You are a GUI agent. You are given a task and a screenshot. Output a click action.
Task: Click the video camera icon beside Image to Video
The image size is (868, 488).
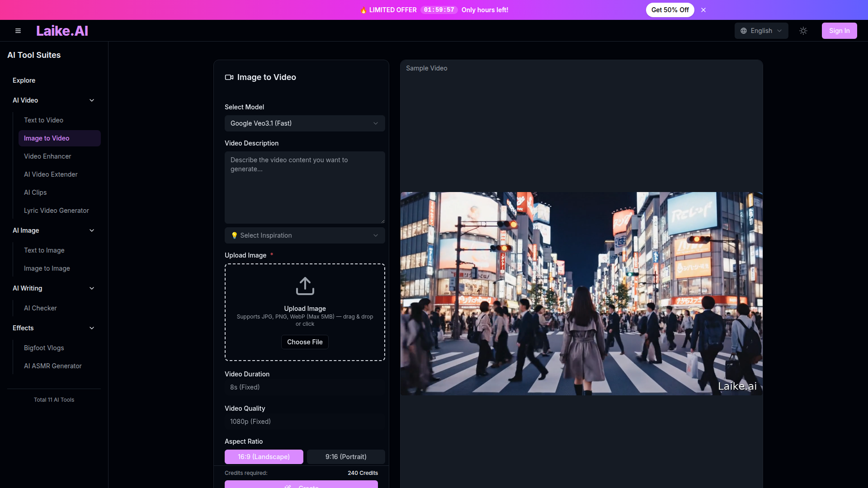229,77
